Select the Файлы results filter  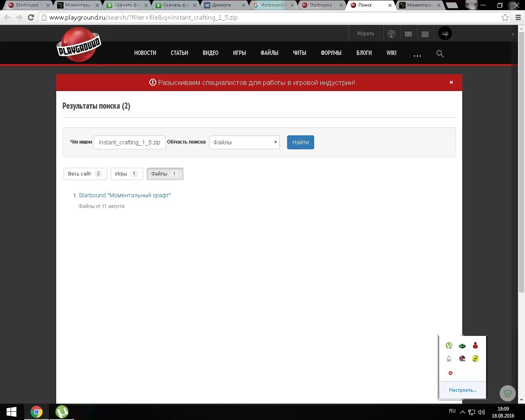point(165,174)
